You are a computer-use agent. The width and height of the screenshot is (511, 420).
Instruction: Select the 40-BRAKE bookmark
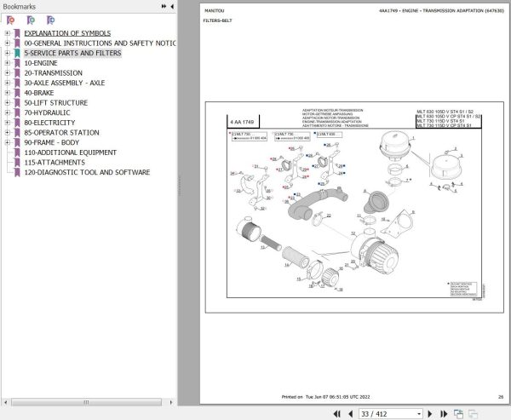(39, 93)
